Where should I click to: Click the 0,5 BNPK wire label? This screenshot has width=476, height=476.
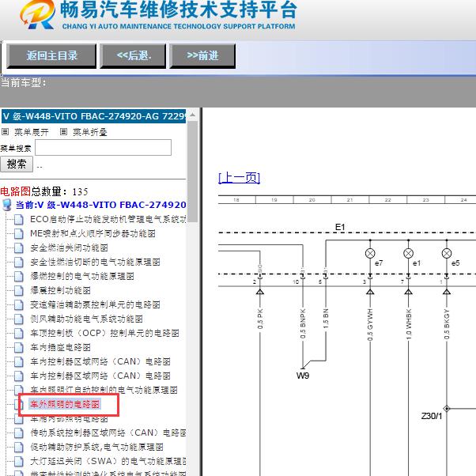click(x=303, y=323)
